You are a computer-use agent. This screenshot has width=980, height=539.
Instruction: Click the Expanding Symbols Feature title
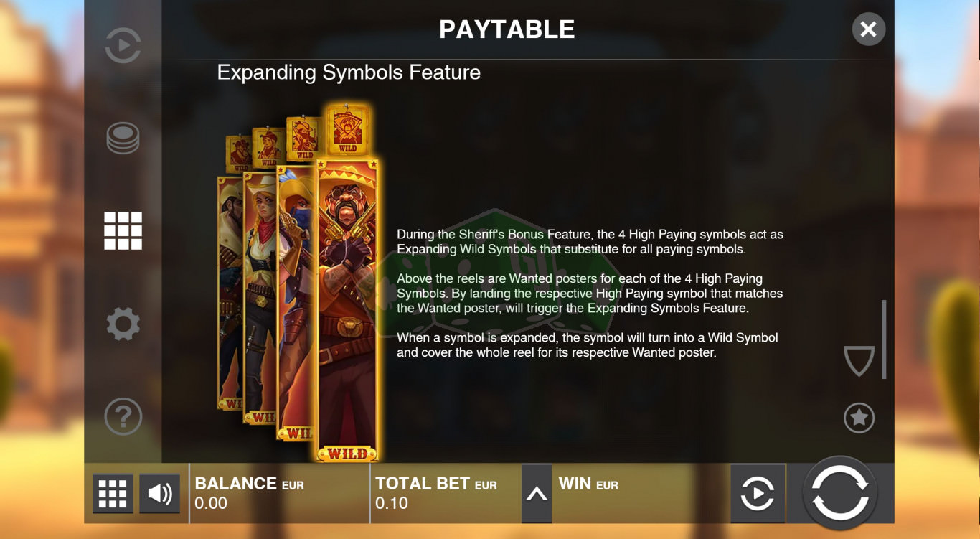pyautogui.click(x=349, y=72)
